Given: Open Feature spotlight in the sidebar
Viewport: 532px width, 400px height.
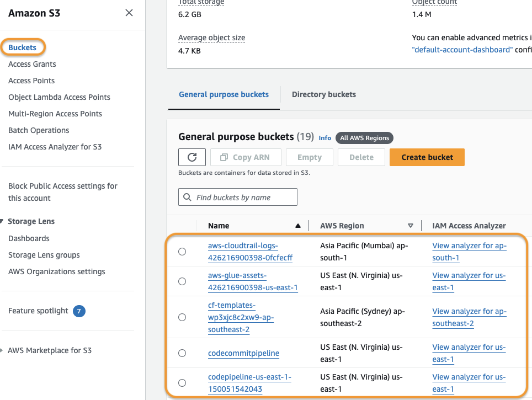Looking at the screenshot, I should pyautogui.click(x=38, y=311).
